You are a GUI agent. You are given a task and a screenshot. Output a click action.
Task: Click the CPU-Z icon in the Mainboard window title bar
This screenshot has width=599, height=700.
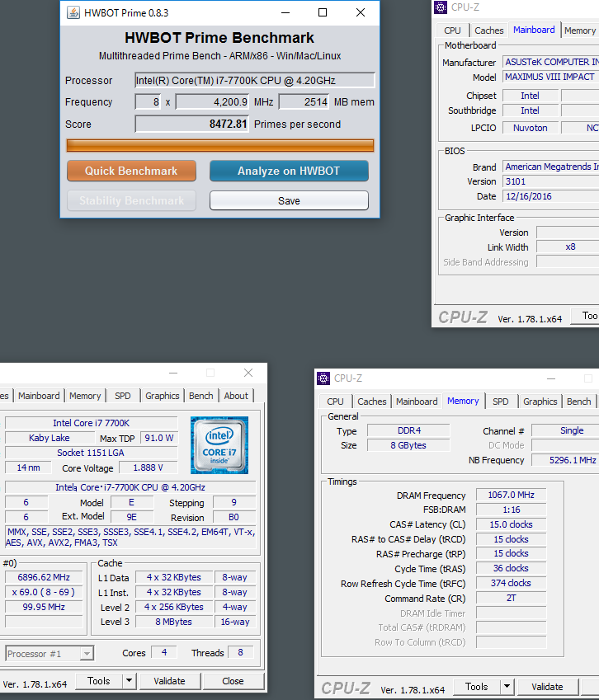click(x=441, y=7)
